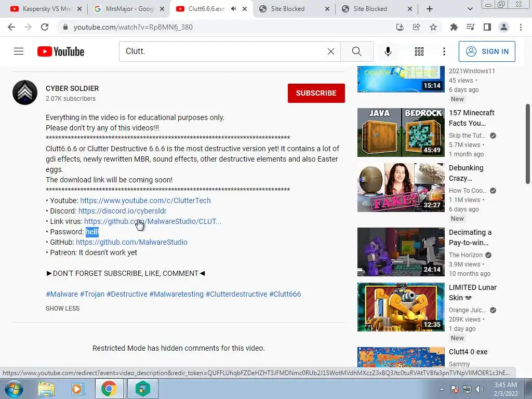Open the volume speaker tray icon
The width and height of the screenshot is (532, 399).
pos(480,389)
